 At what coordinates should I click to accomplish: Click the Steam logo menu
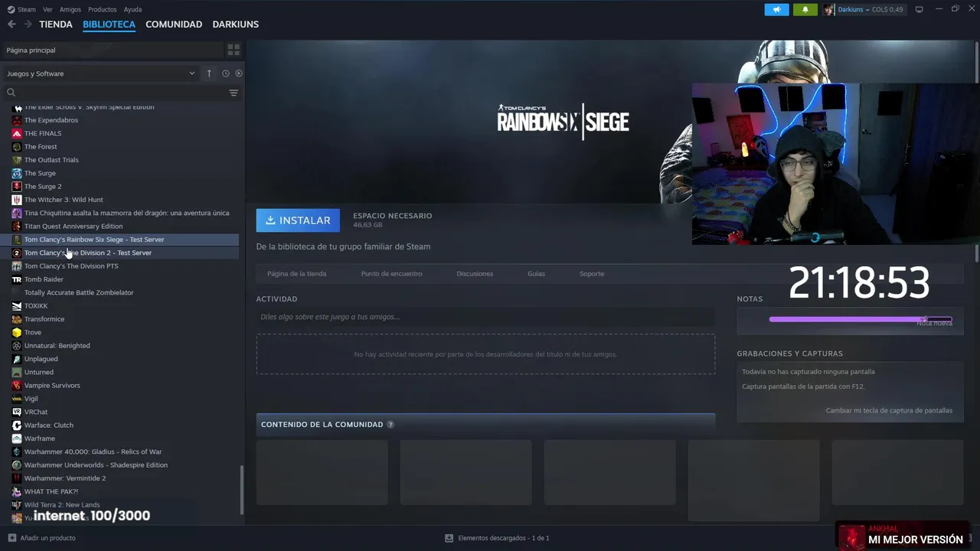tap(22, 9)
